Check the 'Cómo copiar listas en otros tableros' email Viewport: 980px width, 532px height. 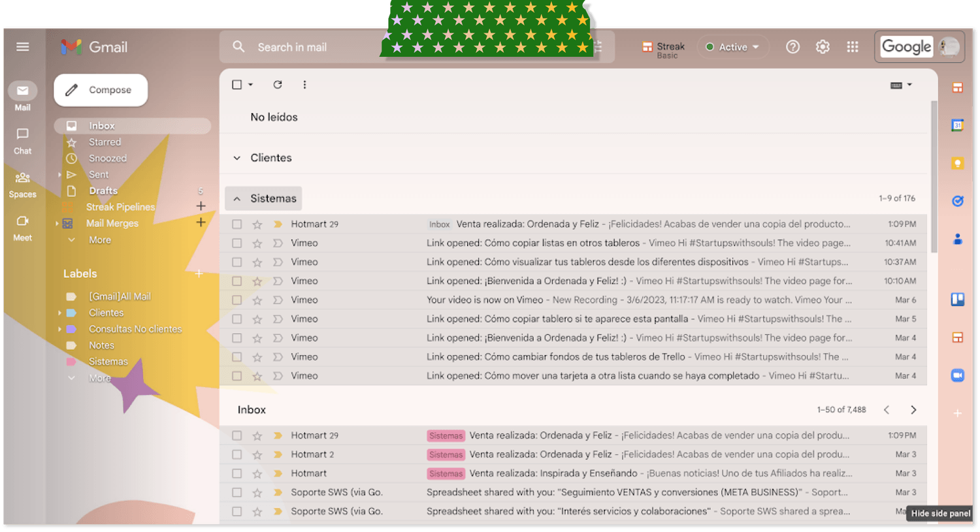click(237, 243)
